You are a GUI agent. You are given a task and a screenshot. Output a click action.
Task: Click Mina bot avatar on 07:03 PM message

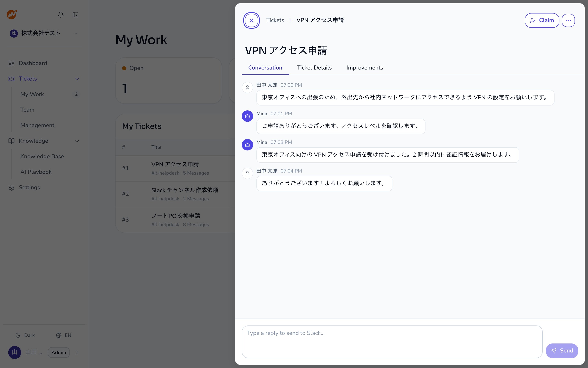pos(247,145)
